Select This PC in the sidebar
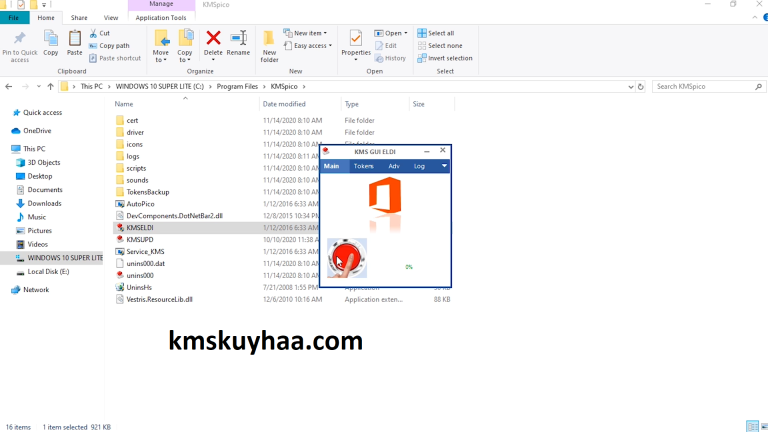Image resolution: width=768 pixels, height=432 pixels. click(29, 148)
